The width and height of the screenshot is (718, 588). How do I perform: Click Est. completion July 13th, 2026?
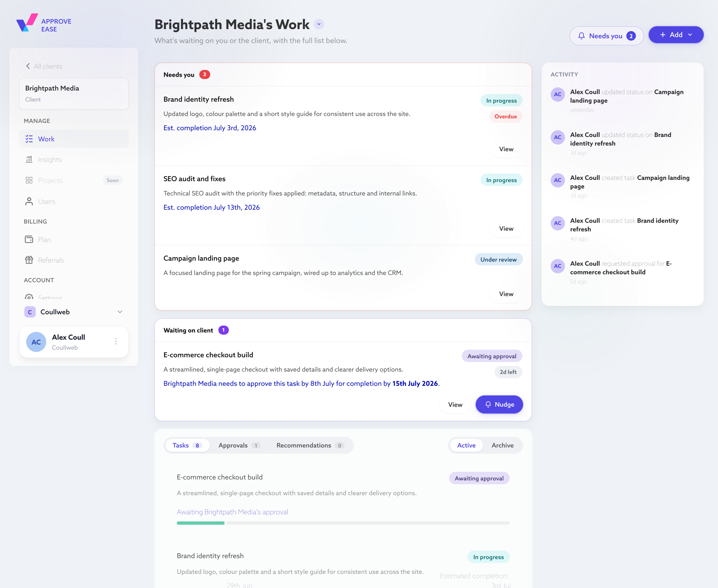point(212,207)
